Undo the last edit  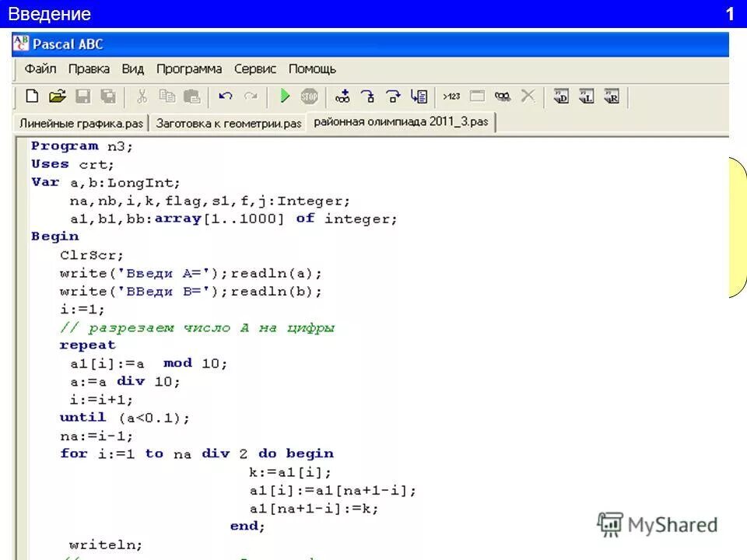[226, 96]
